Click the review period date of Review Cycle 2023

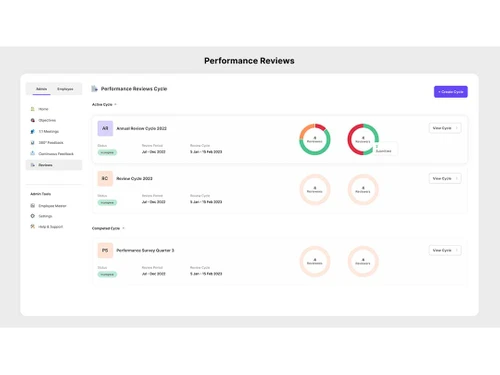[154, 202]
